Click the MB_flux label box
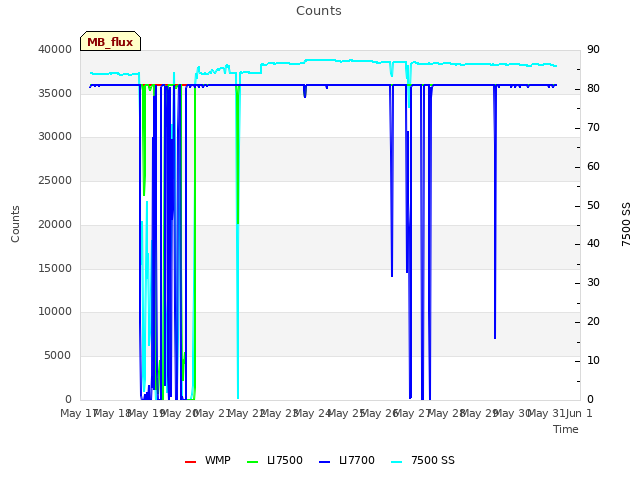This screenshot has height=480, width=640. click(x=110, y=41)
